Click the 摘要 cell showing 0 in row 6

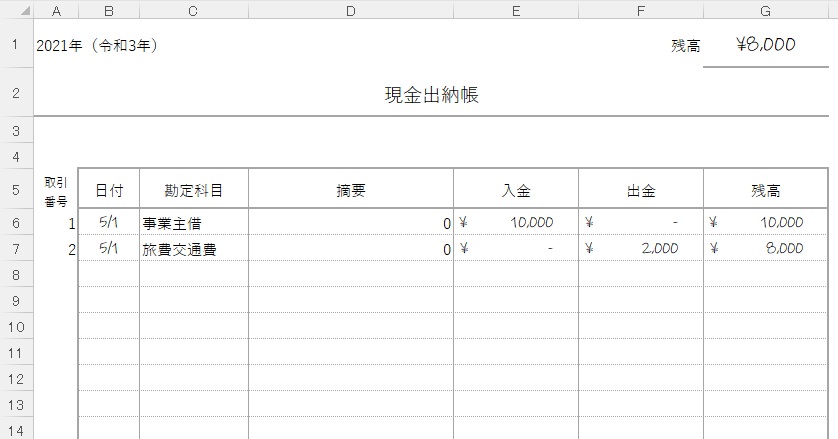[x=351, y=222]
